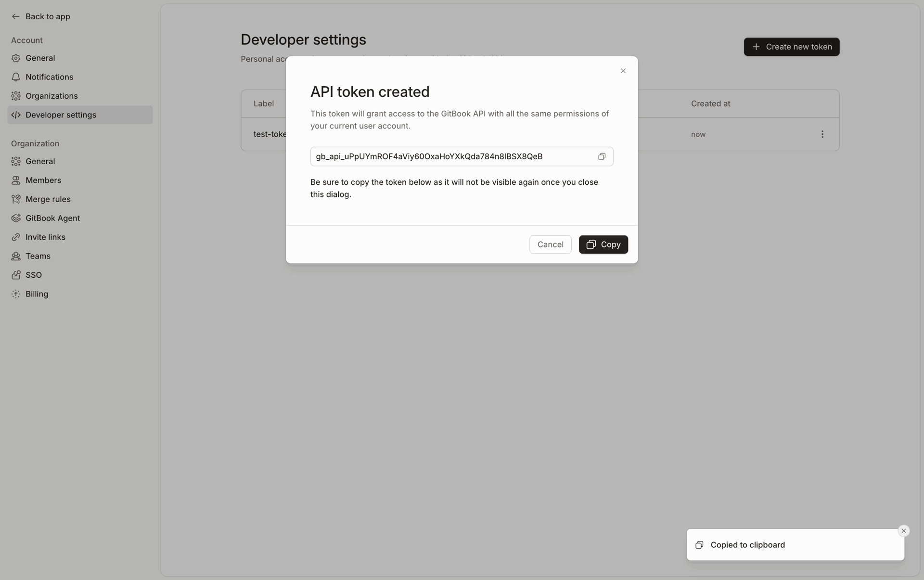Go to Invite links
This screenshot has height=580, width=924.
tap(80, 237)
